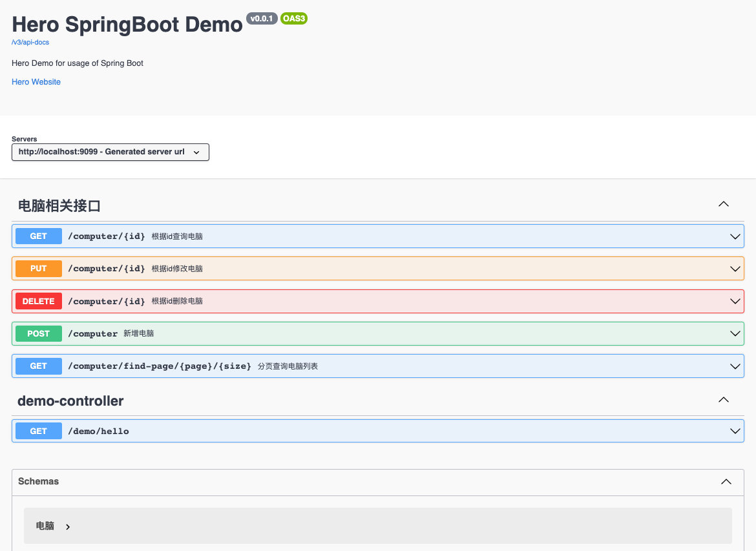This screenshot has height=551, width=756.
Task: Click the GET badge for 根据id查询电脑
Action: coord(39,236)
